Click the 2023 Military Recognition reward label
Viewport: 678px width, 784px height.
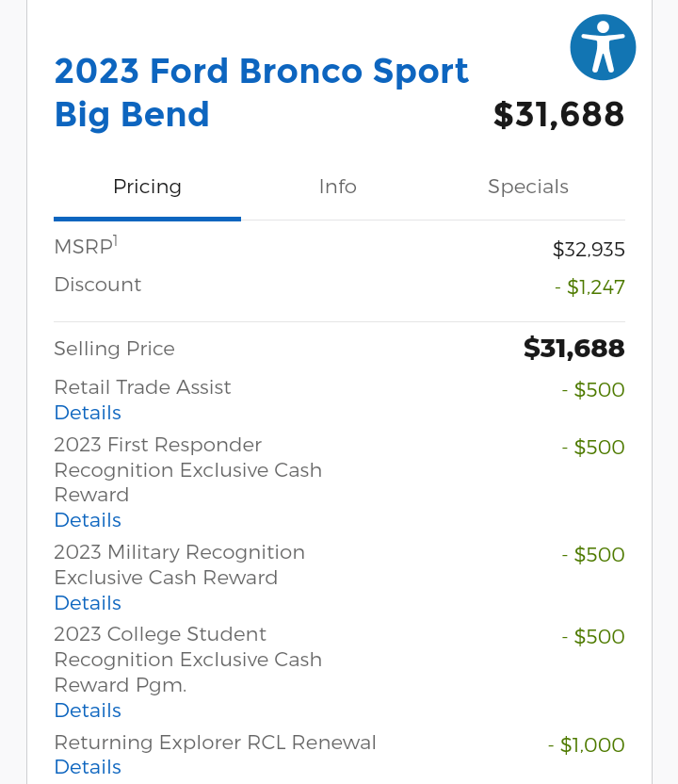[179, 564]
